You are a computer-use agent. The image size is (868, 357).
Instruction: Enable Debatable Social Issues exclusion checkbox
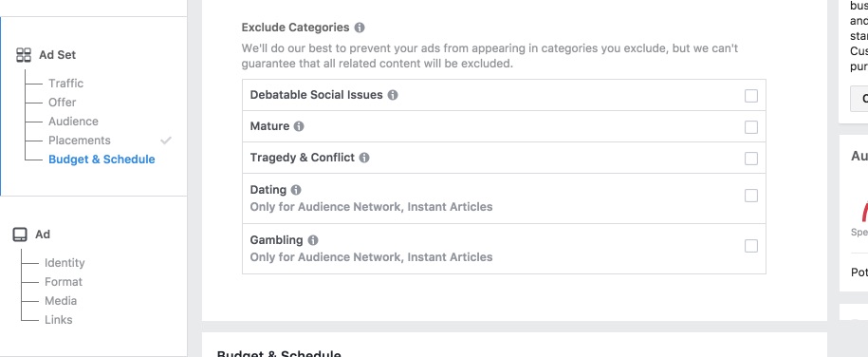pos(751,96)
